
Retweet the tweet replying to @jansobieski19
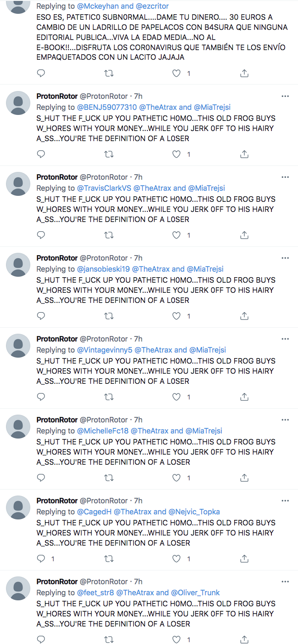tap(109, 316)
